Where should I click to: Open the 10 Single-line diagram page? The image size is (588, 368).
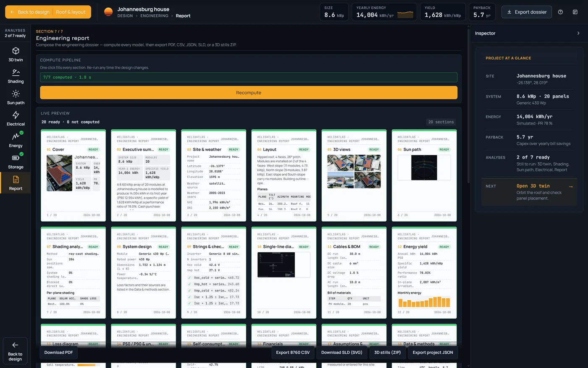(x=283, y=273)
